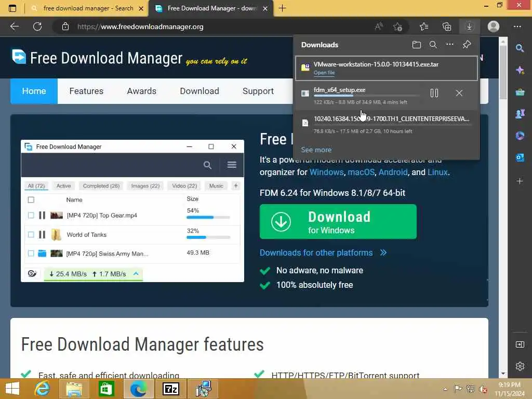Open Windows Start button

(12, 389)
